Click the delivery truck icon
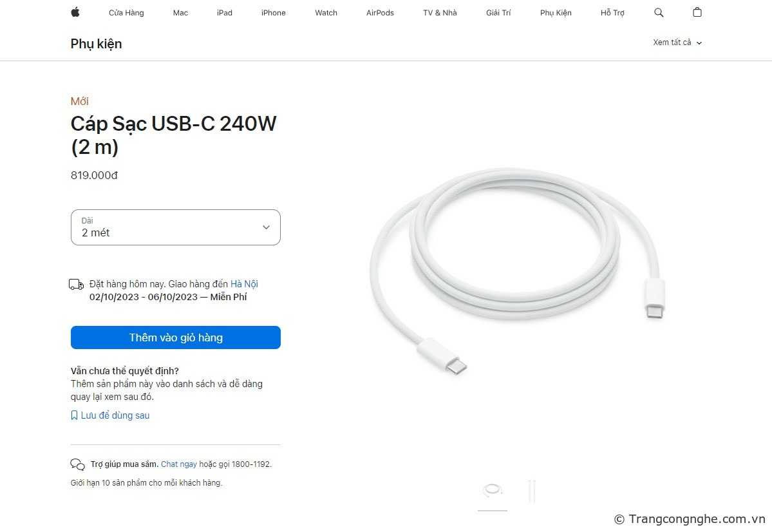 tap(76, 285)
